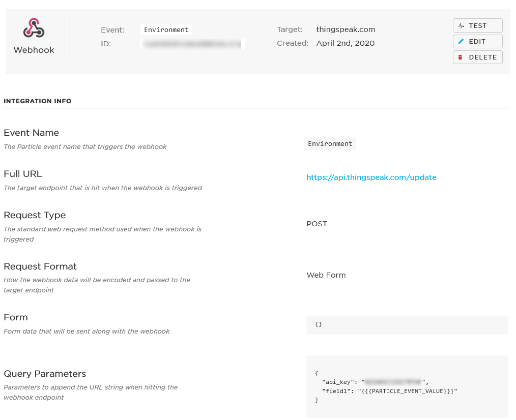
Task: Click the TEST pulse icon
Action: 461,25
